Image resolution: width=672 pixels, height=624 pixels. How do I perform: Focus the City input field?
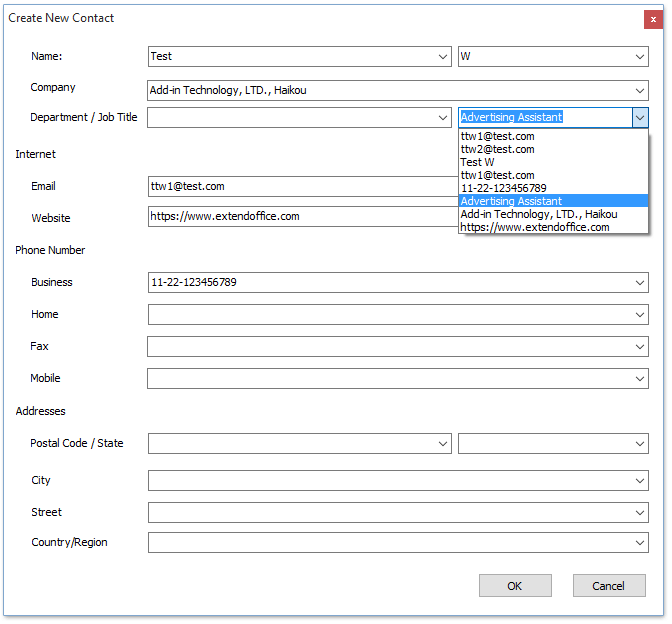point(390,481)
